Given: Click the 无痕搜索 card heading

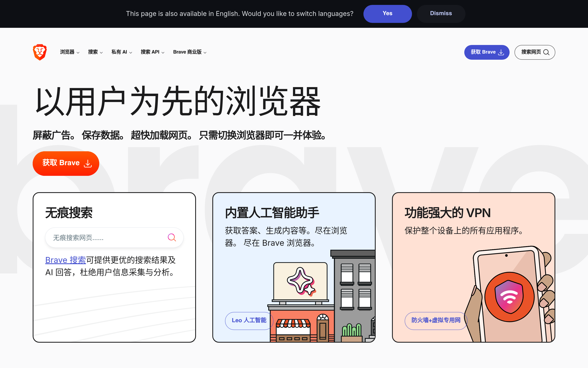Looking at the screenshot, I should 69,212.
